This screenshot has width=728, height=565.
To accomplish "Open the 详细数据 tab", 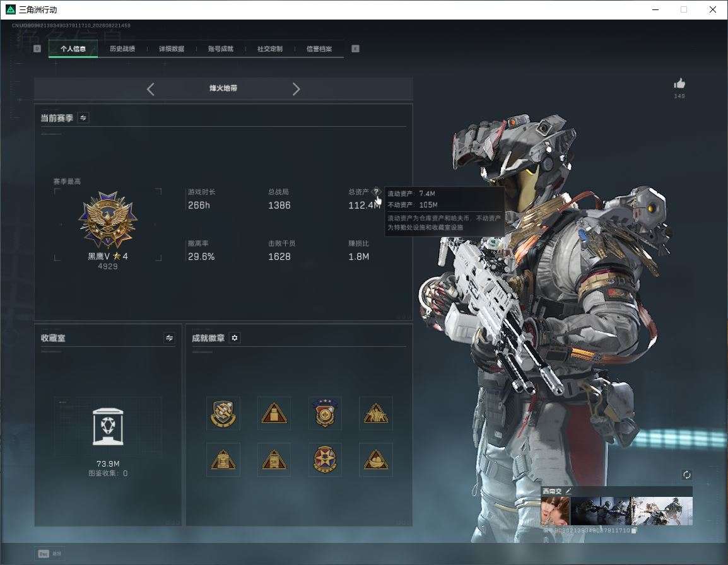I will tap(172, 49).
